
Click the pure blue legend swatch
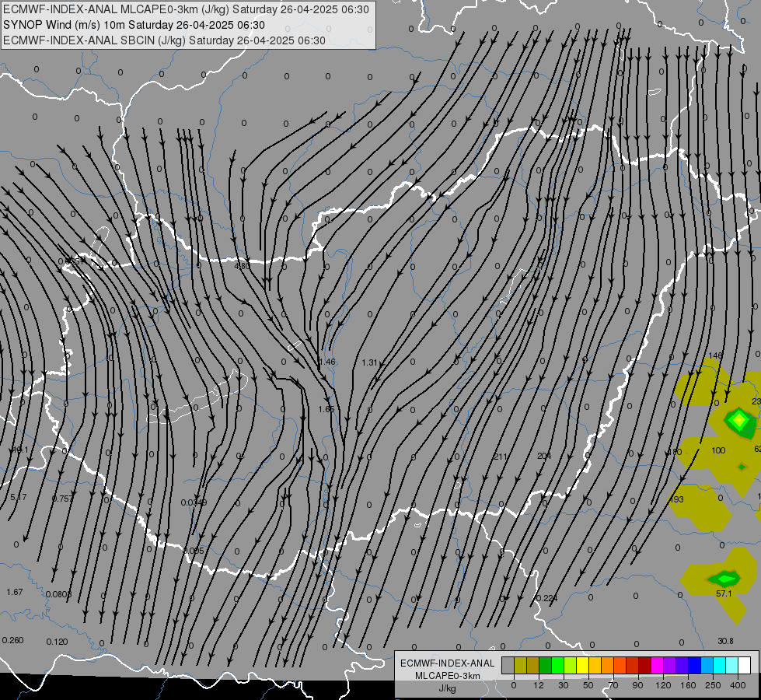coord(694,666)
